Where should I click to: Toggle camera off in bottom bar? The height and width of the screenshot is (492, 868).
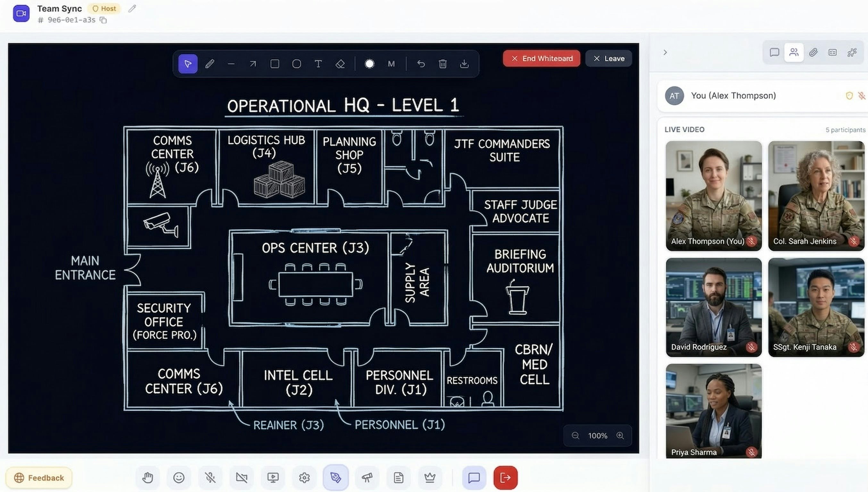click(x=241, y=478)
